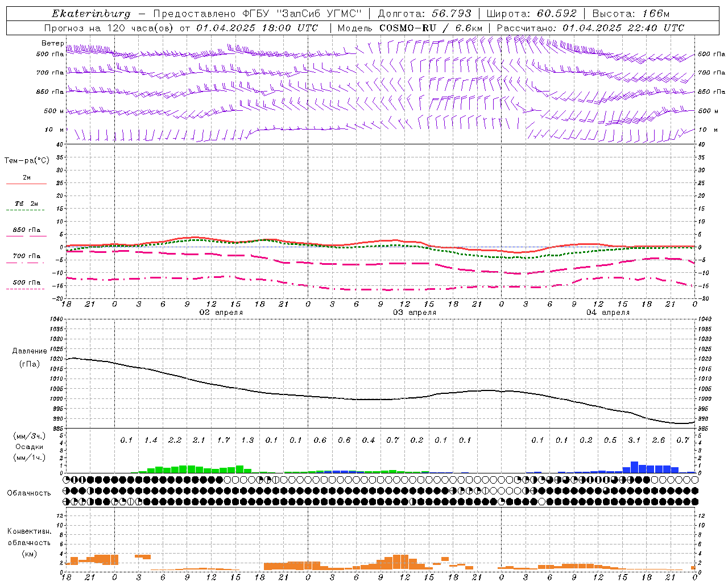Click the '(мм/1ч.)' precipitation unit label
This screenshot has height=582, width=728.
point(30,458)
